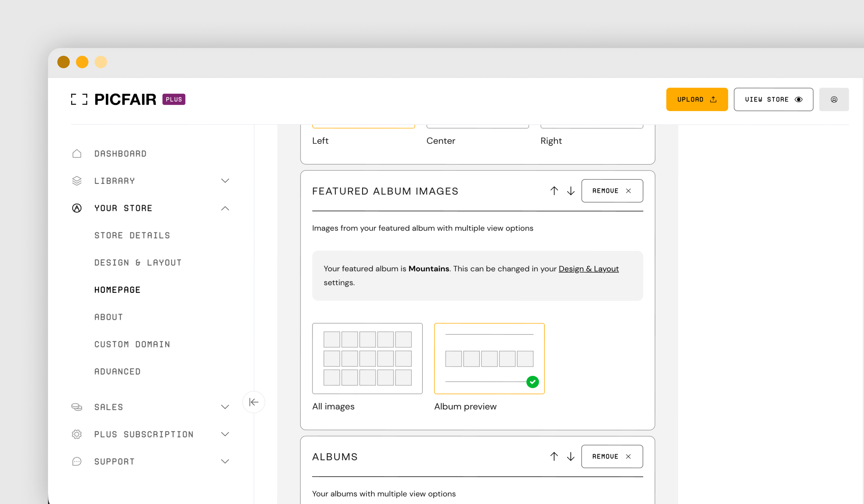864x504 pixels.
Task: Click the Sales coins icon
Action: click(x=77, y=407)
